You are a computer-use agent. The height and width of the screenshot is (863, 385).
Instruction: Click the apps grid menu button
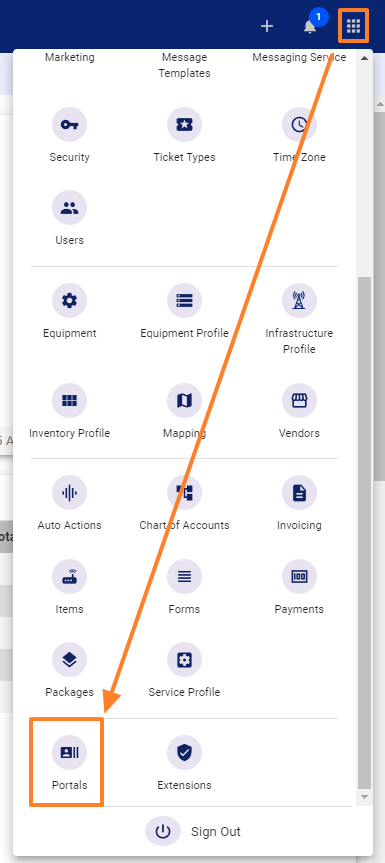coord(353,25)
